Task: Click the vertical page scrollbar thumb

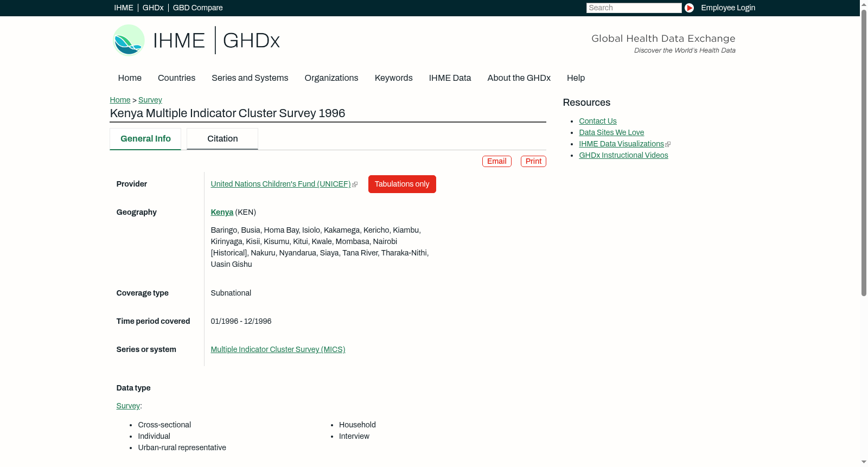Action: coord(864,152)
